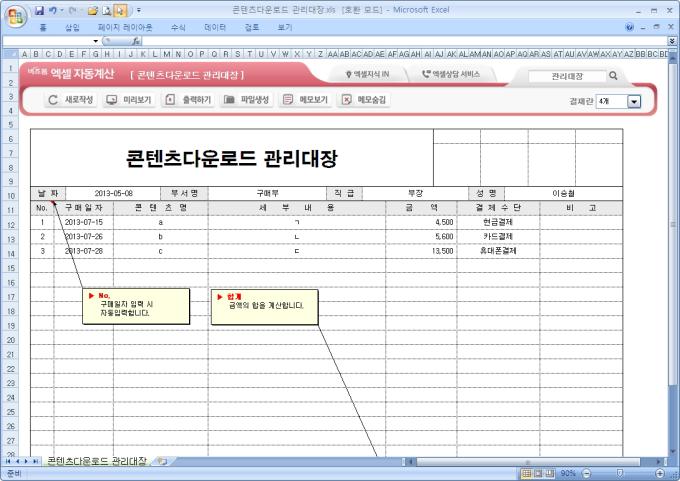680x481 pixels.
Task: Open the round Office button menu
Action: (16, 16)
